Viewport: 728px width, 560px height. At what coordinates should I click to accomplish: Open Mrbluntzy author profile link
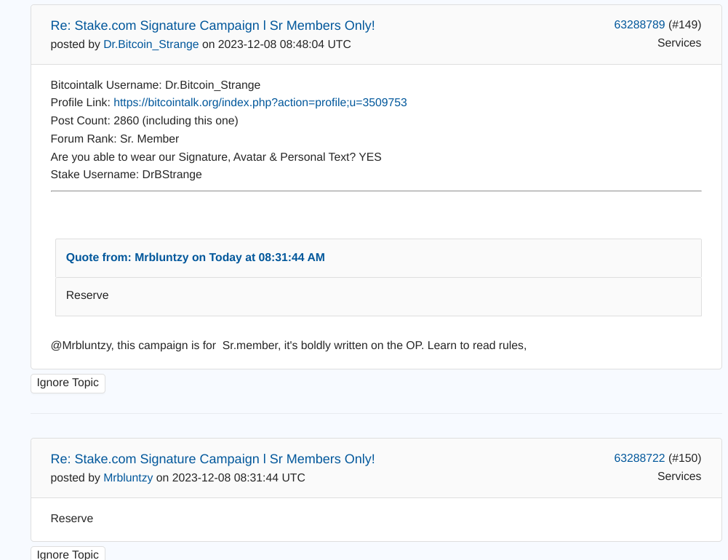(128, 478)
